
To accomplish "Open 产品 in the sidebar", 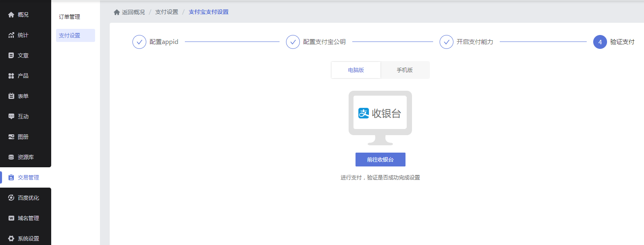I will tap(26, 76).
